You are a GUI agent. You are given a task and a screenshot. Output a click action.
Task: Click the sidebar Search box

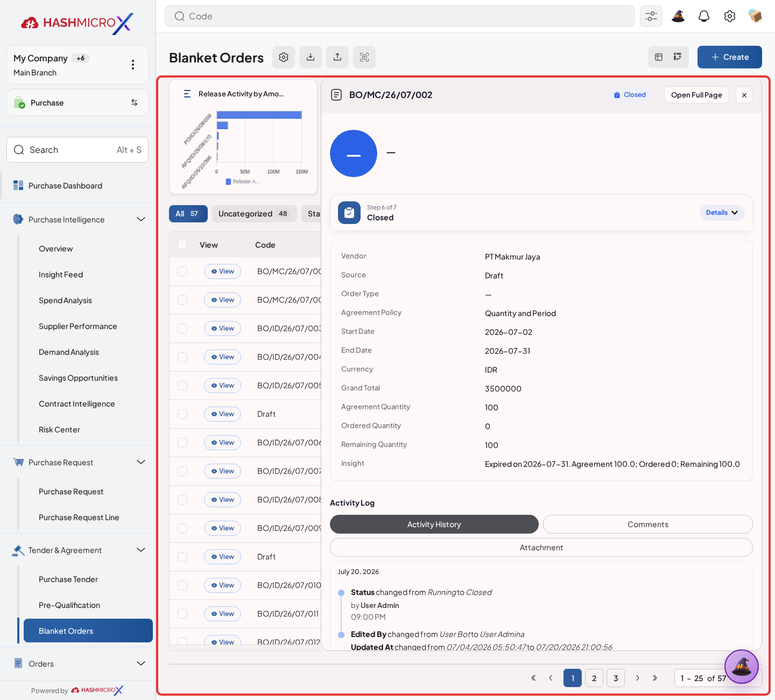[77, 150]
